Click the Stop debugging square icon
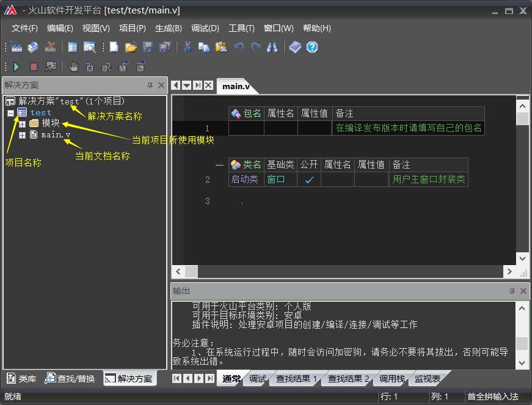This screenshot has height=405, width=532. coord(34,67)
